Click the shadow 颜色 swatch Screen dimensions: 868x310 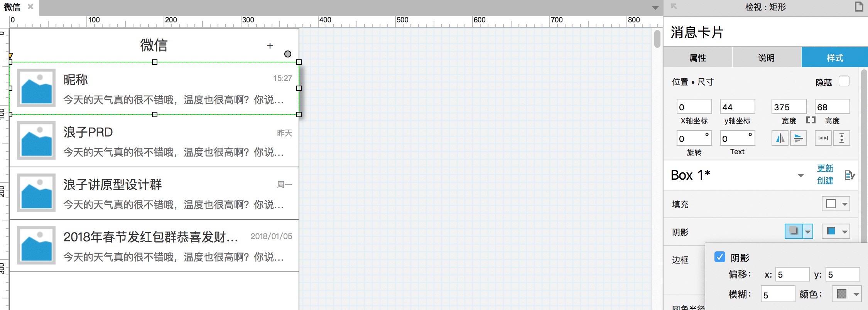[842, 294]
